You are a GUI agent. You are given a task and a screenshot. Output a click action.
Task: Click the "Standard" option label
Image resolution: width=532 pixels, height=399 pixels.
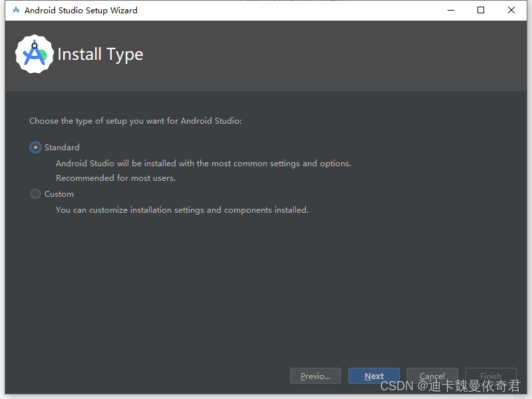point(62,147)
